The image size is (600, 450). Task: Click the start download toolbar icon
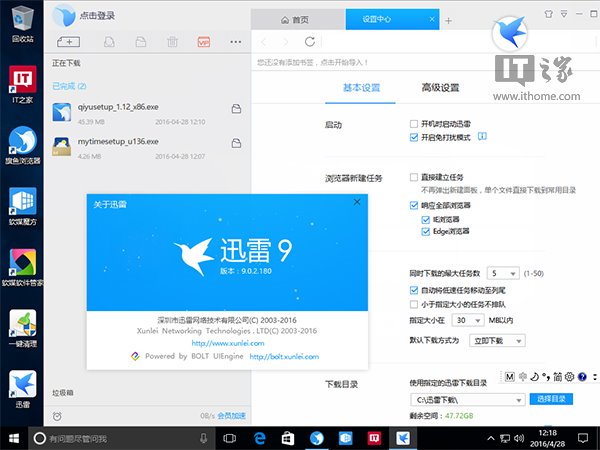tap(109, 42)
